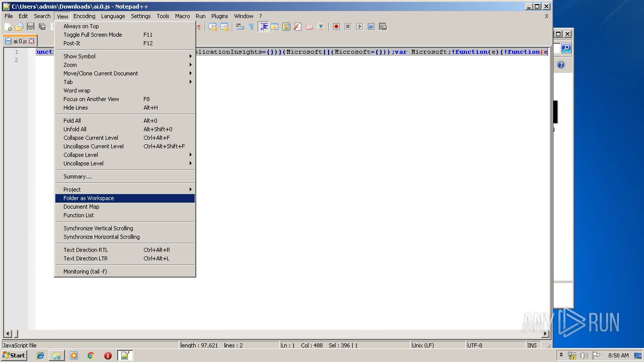Click the search magnifier icon in background window
This screenshot has height=362, width=644.
tap(566, 48)
